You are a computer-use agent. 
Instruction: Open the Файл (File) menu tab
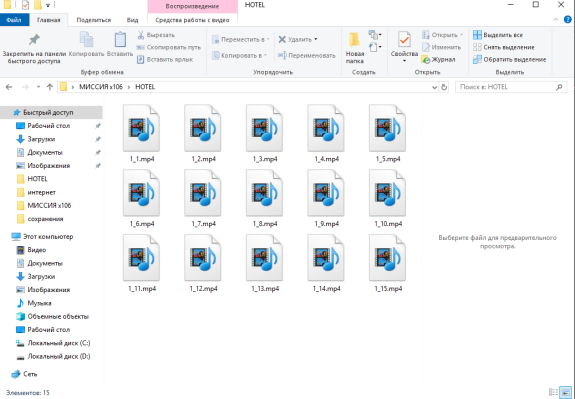pyautogui.click(x=14, y=20)
